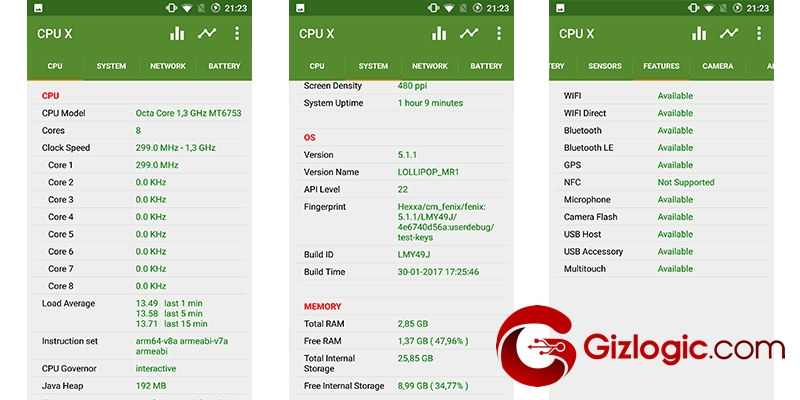Tap Java Heap value 192 MB
Screen dimensions: 800x400
[151, 386]
